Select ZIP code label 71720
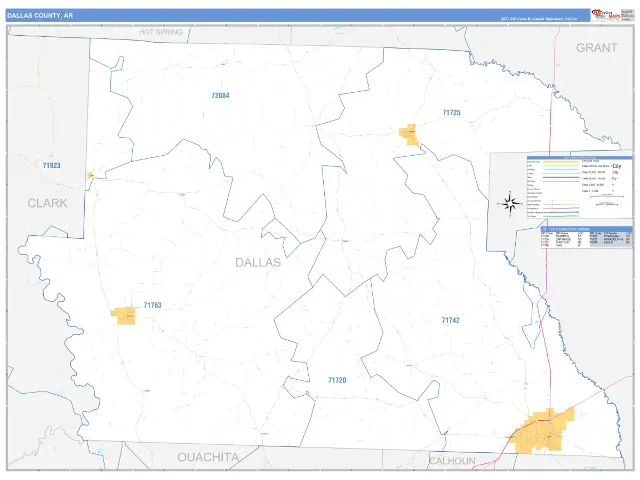640x480 pixels. [x=337, y=380]
